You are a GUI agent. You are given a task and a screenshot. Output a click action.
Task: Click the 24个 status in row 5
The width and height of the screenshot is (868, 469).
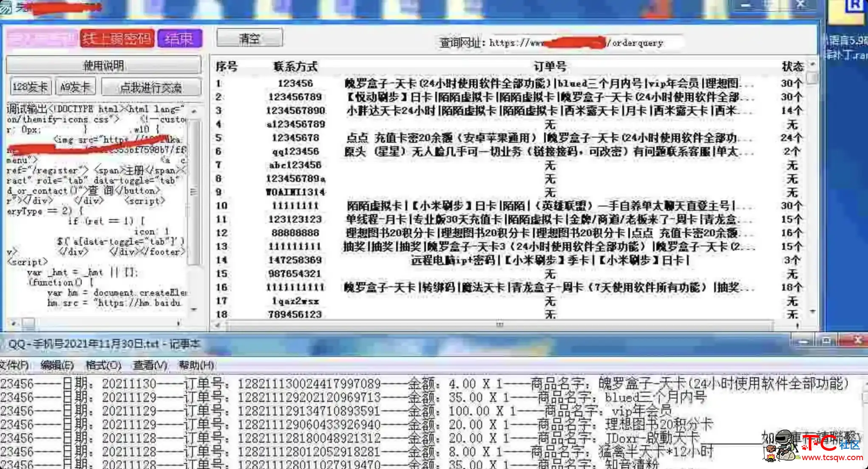click(x=792, y=138)
